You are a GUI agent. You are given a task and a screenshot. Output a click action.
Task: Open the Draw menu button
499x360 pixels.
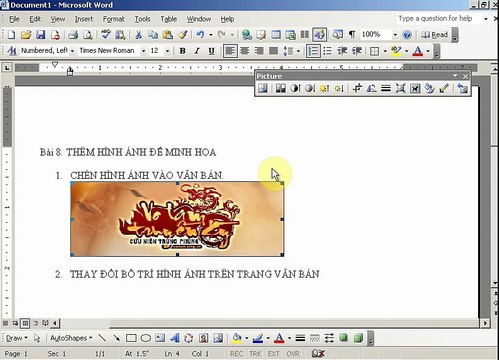point(16,338)
